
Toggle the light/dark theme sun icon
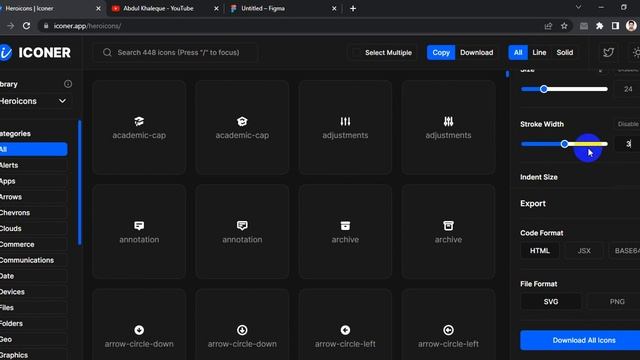pos(636,52)
